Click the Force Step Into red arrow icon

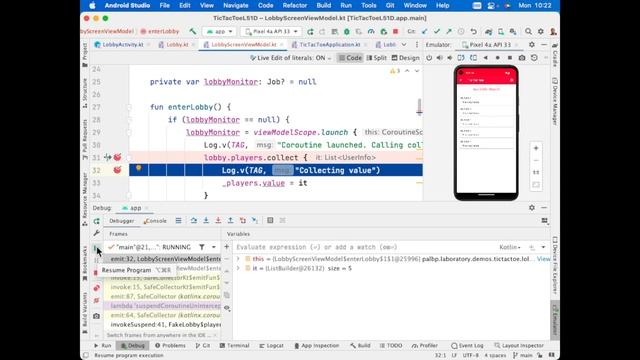(218, 220)
